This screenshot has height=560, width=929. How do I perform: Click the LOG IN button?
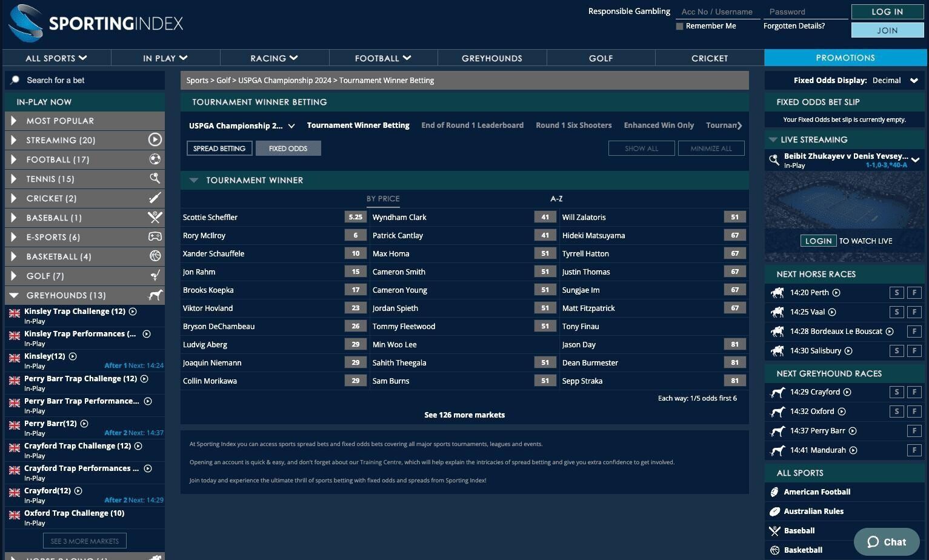pos(887,12)
